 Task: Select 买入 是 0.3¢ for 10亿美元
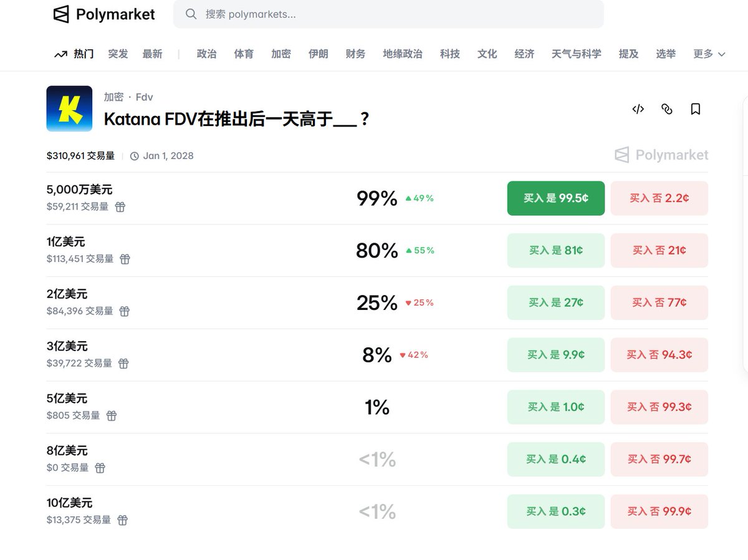[555, 511]
